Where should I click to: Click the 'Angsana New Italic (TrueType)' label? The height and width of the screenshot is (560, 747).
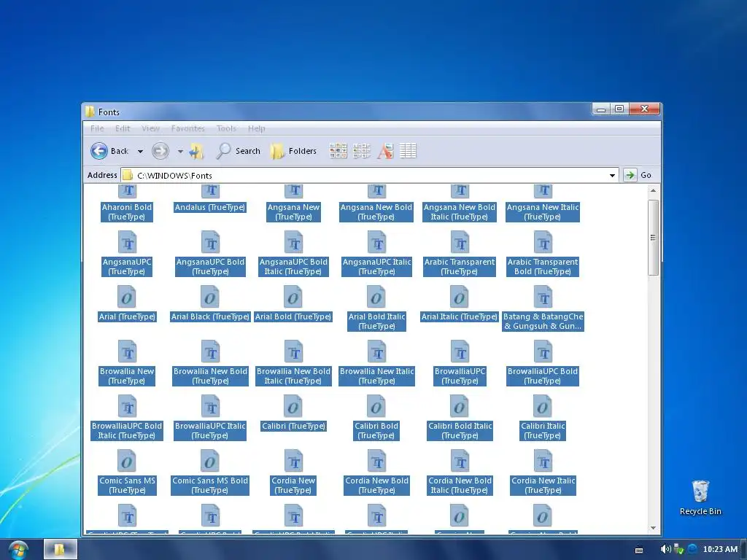click(543, 212)
